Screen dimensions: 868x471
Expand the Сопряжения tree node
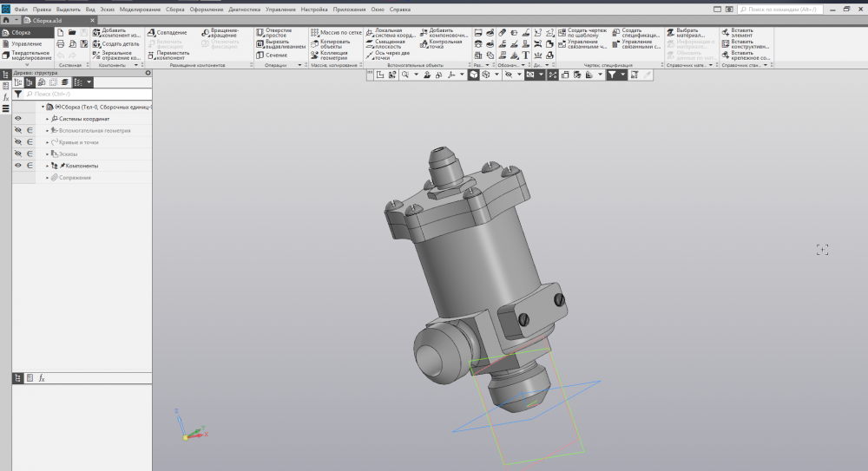point(47,177)
